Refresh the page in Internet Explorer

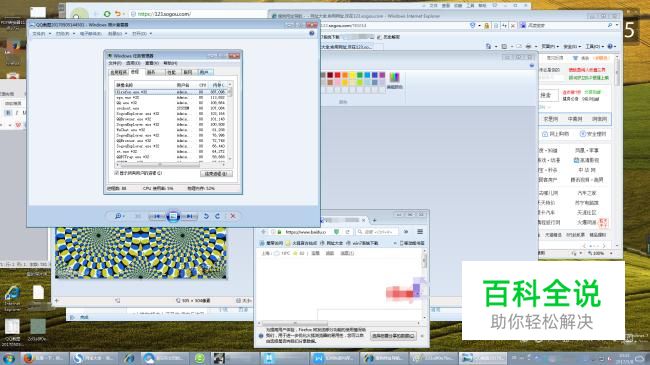coord(504,26)
